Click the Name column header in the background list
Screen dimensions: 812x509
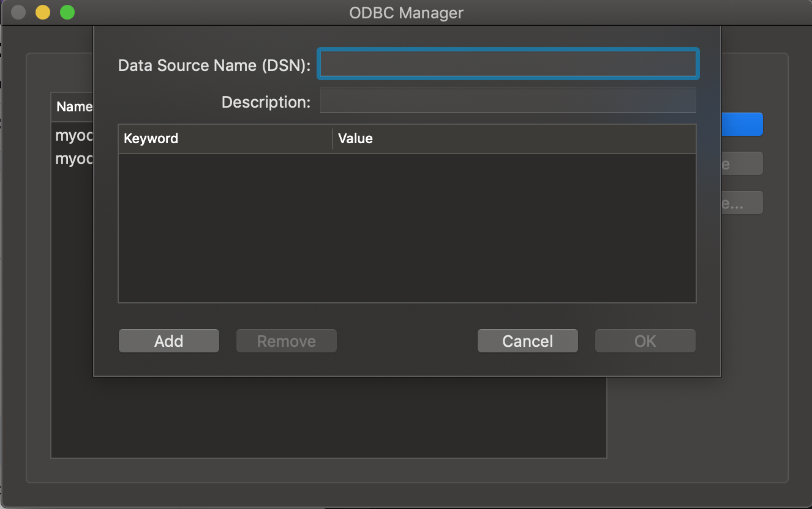coord(73,106)
